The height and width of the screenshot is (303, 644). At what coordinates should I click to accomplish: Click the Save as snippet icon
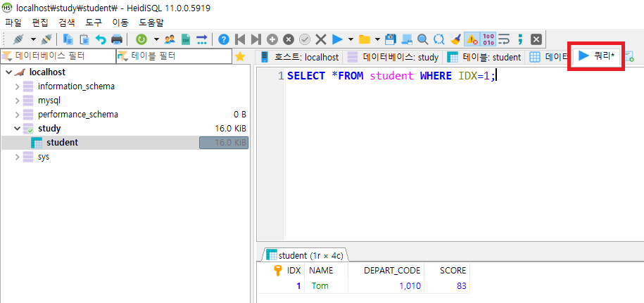click(x=407, y=39)
